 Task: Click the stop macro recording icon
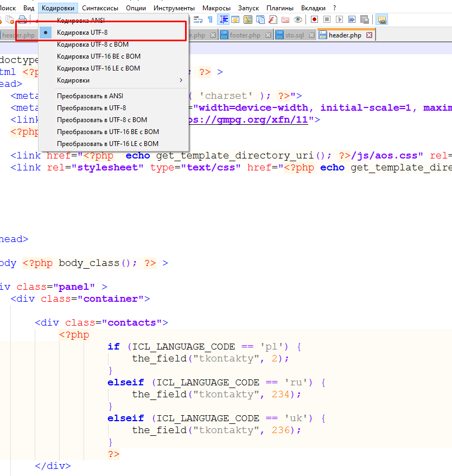(327, 20)
